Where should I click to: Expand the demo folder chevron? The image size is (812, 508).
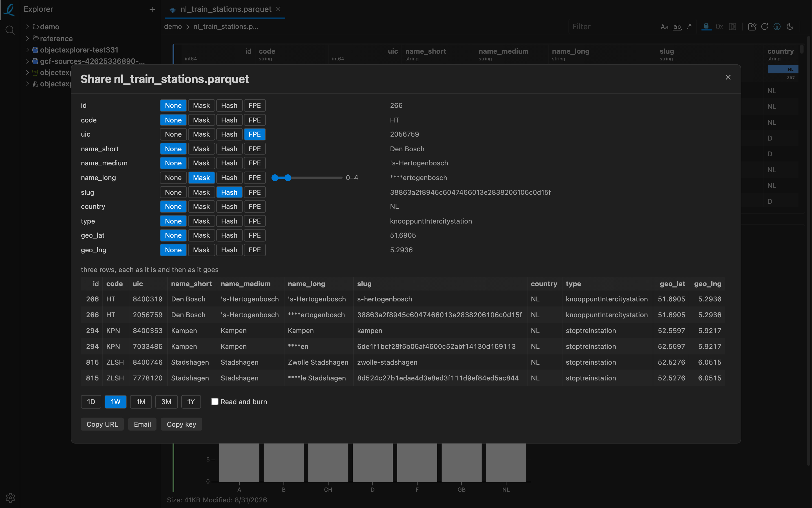coord(28,27)
